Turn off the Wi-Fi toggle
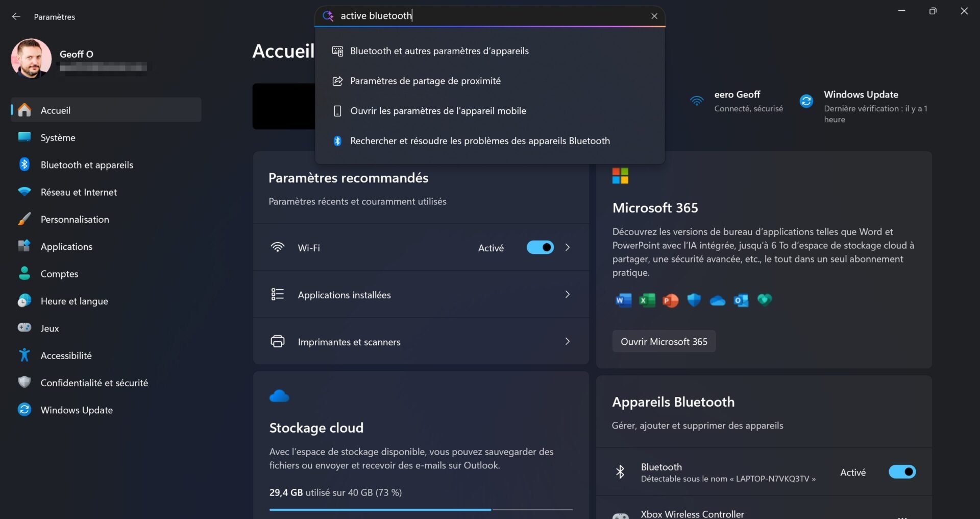980x519 pixels. tap(540, 247)
